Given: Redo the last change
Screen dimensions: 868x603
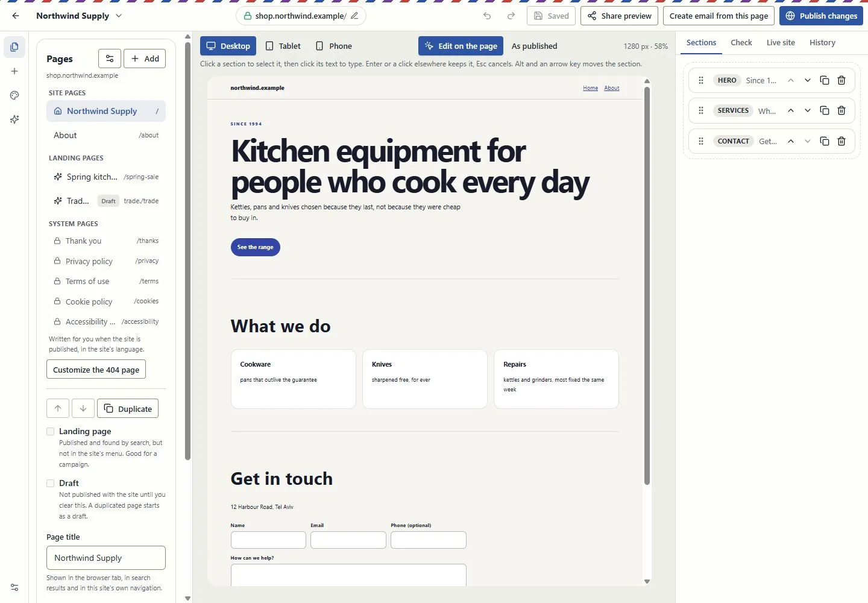Looking at the screenshot, I should pyautogui.click(x=511, y=16).
